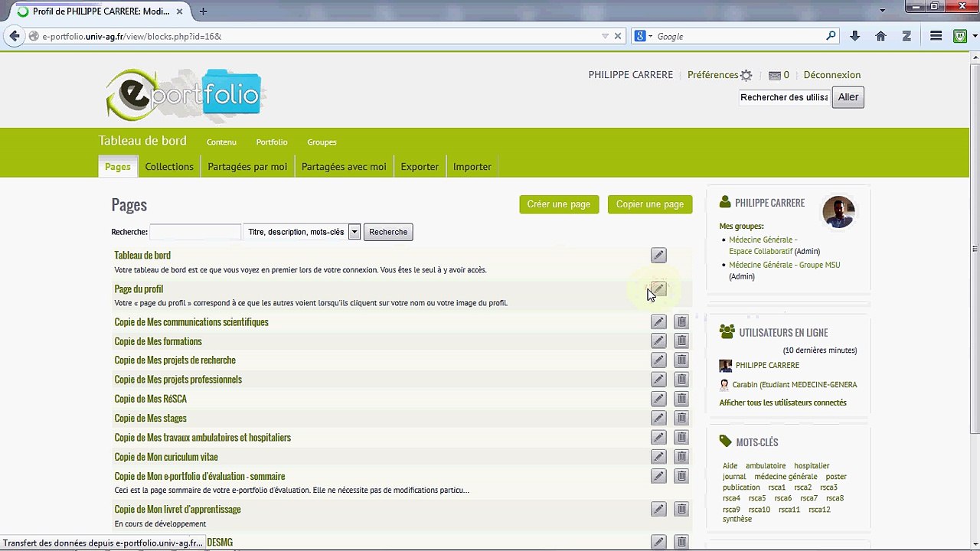980x551 pixels.
Task: Edit Copie de Mes stages
Action: tap(658, 418)
